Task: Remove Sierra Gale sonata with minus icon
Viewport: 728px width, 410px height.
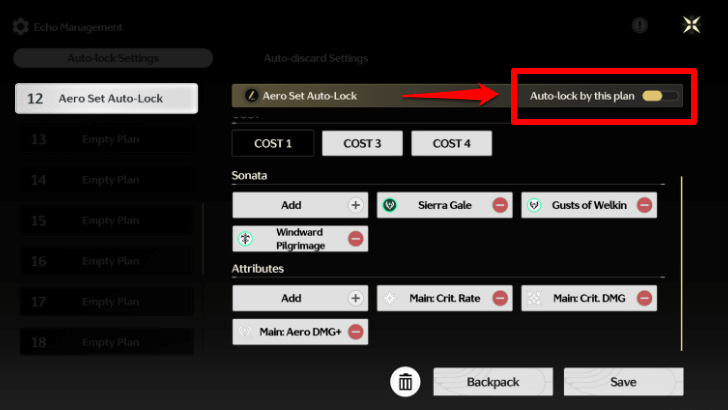Action: [500, 205]
